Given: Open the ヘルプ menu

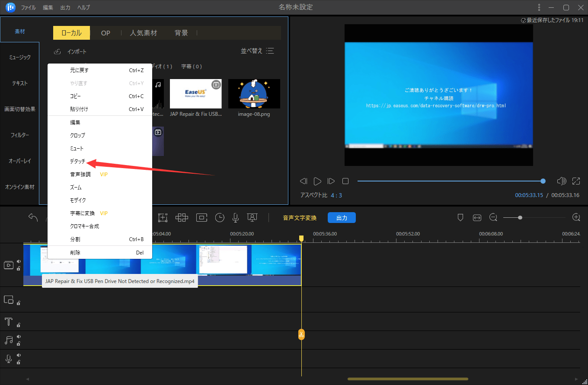Looking at the screenshot, I should point(84,8).
